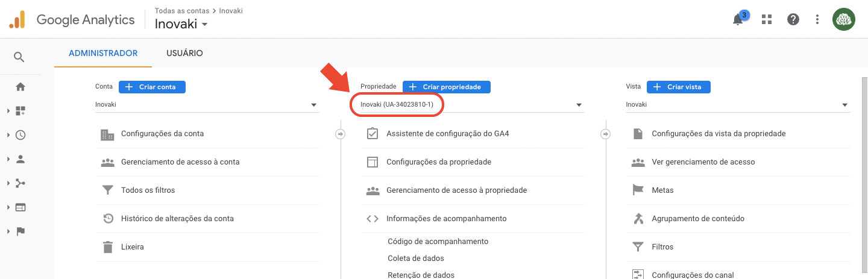868x279 pixels.
Task: Click the Criar conta button
Action: point(152,87)
